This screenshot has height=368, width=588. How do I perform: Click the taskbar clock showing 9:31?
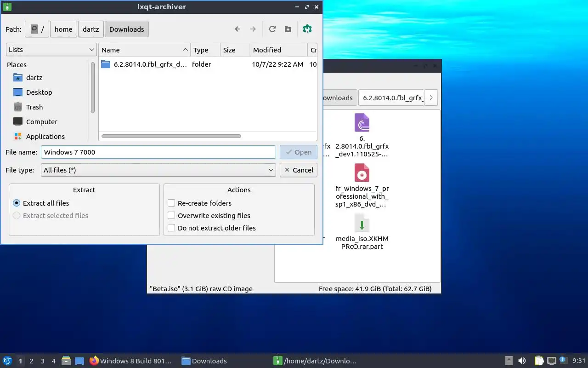[x=579, y=361]
